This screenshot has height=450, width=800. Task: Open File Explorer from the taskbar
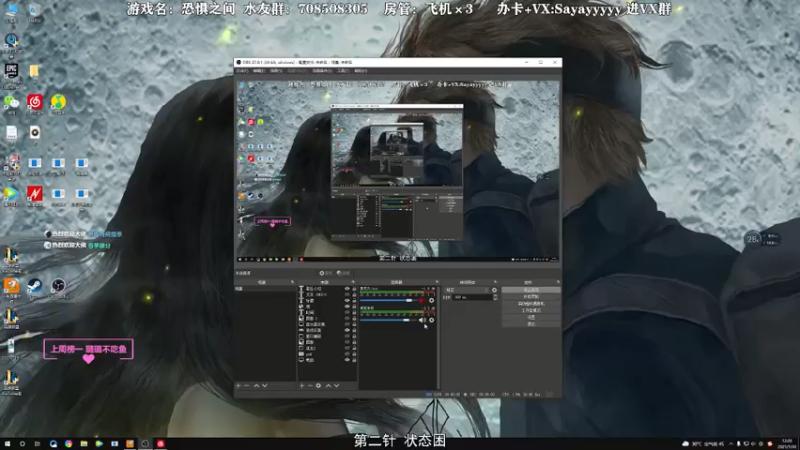(x=84, y=444)
